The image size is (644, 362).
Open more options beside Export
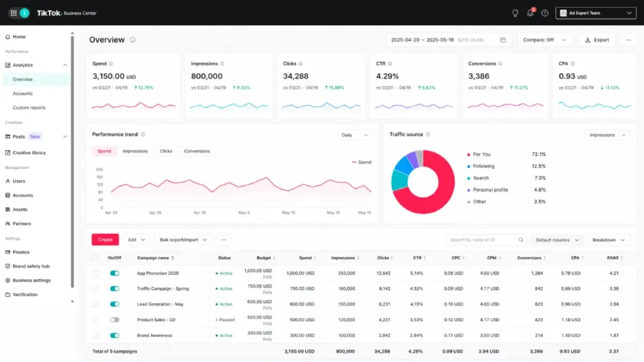[x=628, y=40]
